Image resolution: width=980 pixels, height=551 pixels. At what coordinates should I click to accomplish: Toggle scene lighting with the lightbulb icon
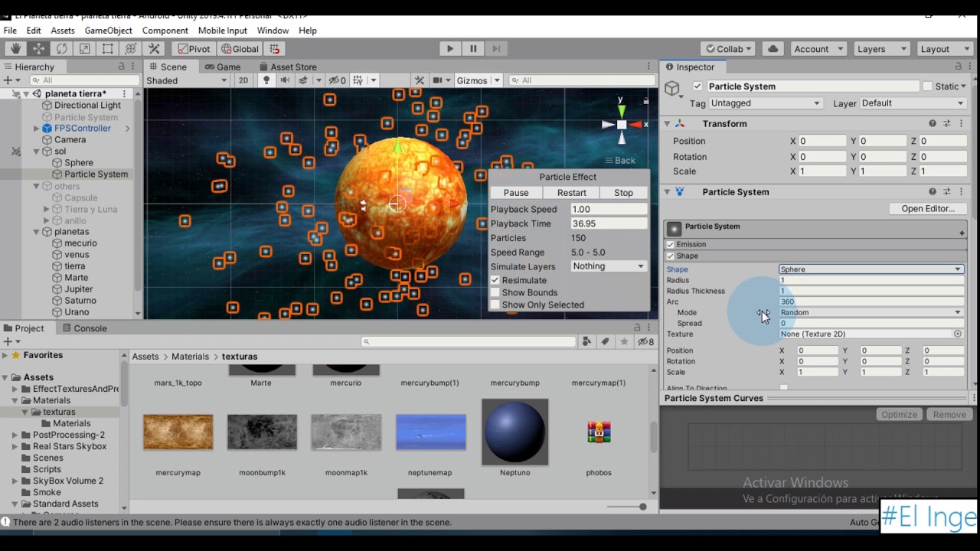click(266, 80)
